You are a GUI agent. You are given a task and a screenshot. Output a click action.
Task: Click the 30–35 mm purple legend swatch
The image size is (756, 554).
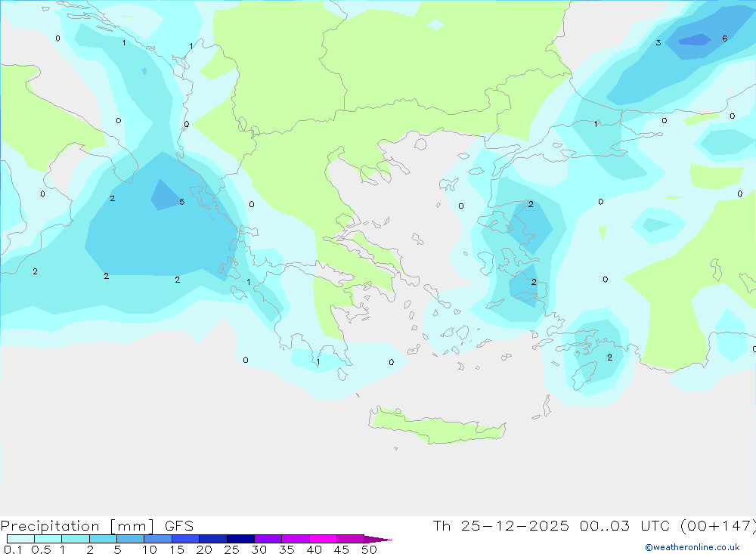(x=268, y=539)
